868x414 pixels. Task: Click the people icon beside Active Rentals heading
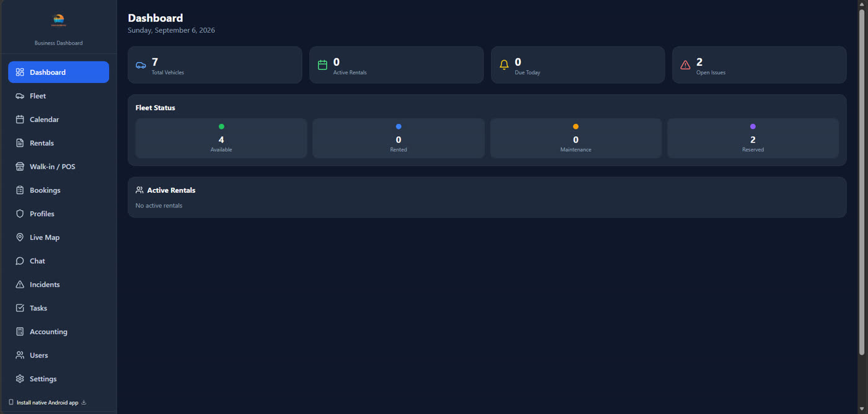139,190
